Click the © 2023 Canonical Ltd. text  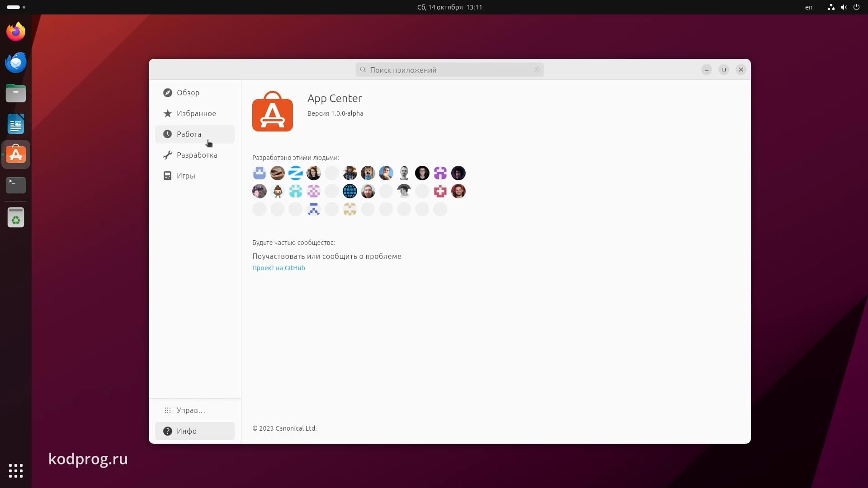pyautogui.click(x=284, y=428)
